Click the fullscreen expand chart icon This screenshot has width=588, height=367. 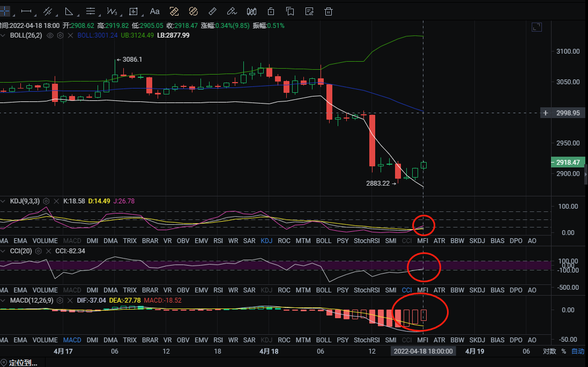(x=537, y=27)
